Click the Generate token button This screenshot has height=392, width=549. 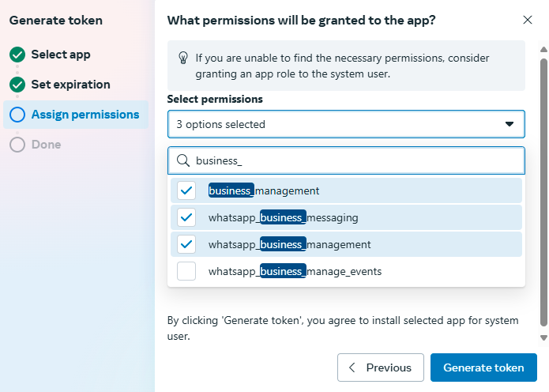[483, 367]
